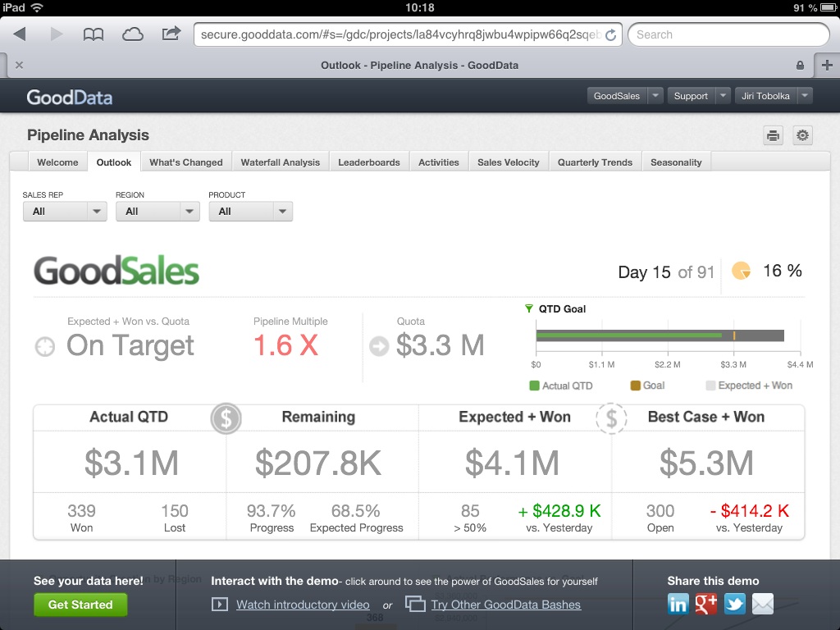Open the What's Changed tab

pyautogui.click(x=186, y=162)
